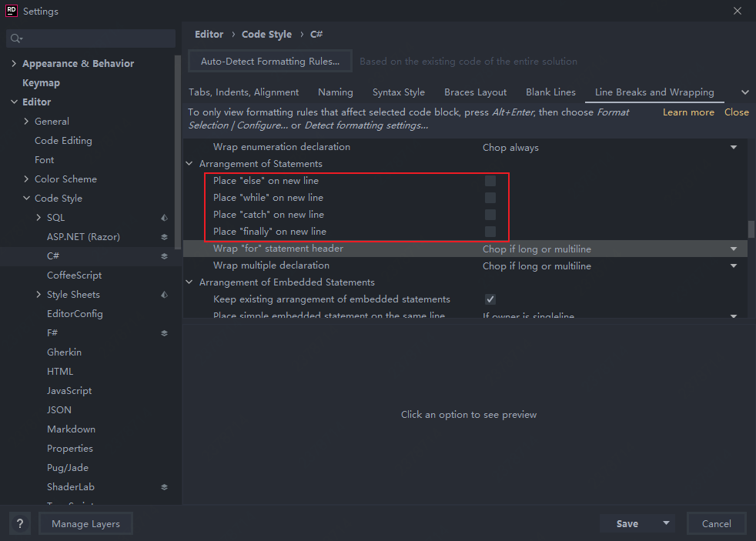The height and width of the screenshot is (541, 756).
Task: Switch to the Braces Layout tab
Action: coord(475,92)
